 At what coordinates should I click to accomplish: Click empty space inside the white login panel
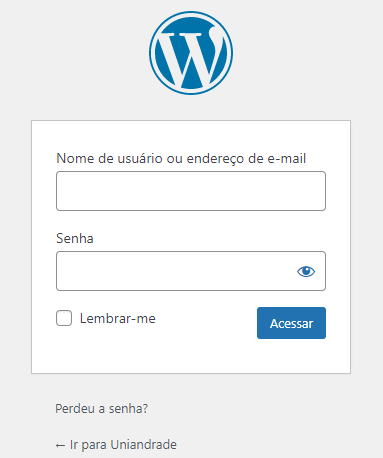click(x=191, y=357)
